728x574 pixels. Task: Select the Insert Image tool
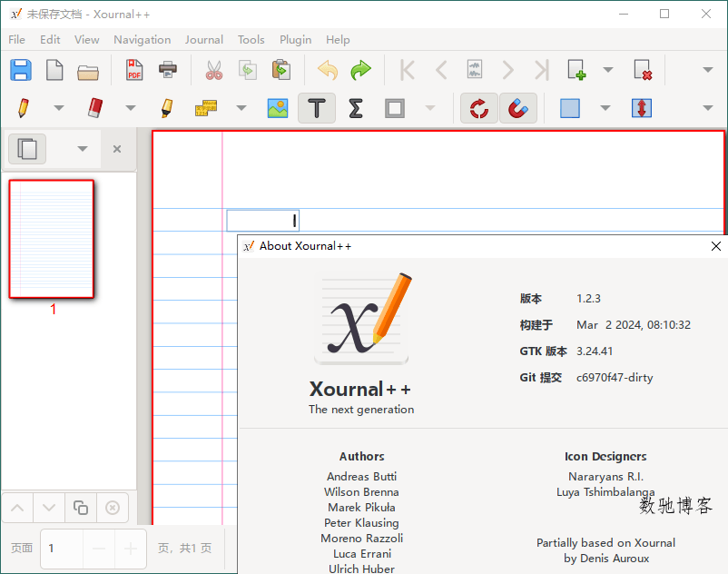[x=278, y=108]
